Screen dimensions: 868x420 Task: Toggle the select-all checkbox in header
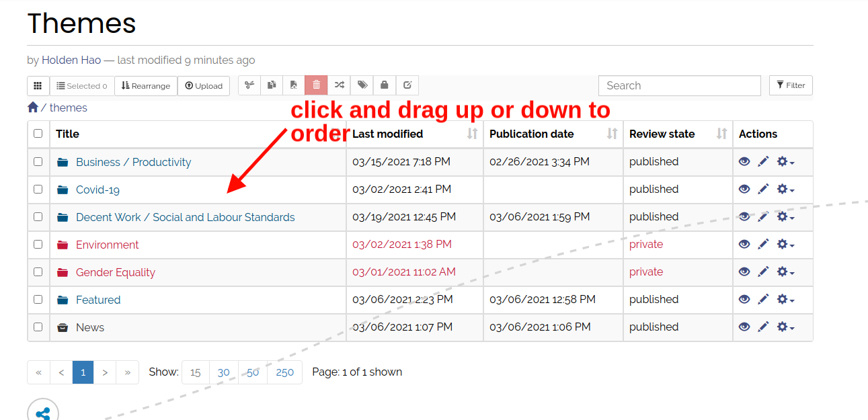click(38, 134)
